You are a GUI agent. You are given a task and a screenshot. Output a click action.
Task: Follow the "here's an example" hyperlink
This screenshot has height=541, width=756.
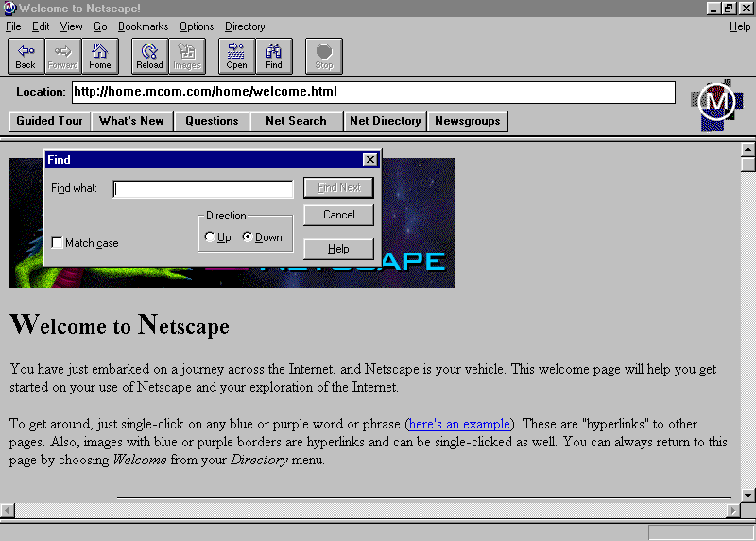(459, 424)
